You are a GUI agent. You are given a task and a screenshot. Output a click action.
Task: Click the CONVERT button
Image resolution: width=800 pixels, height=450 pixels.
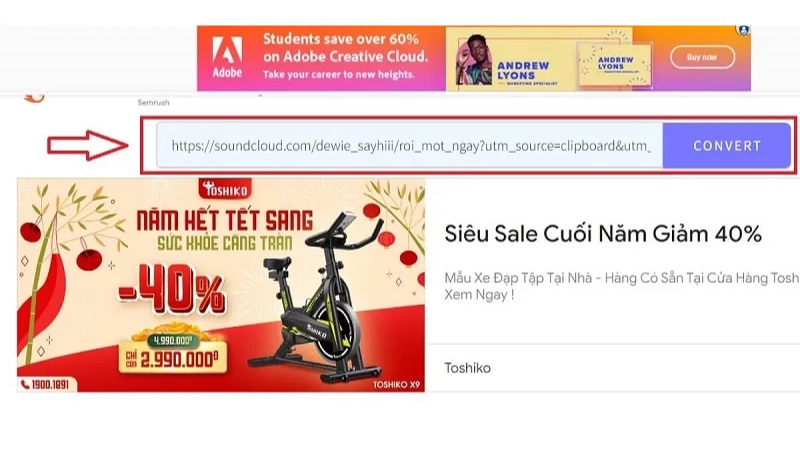point(727,146)
